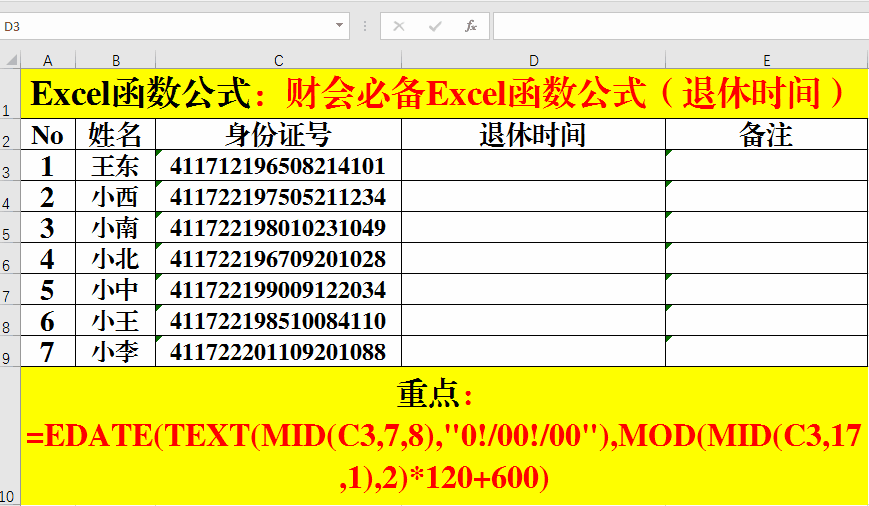The height and width of the screenshot is (506, 869).
Task: Click ID cell '411722197505211234'
Action: pyautogui.click(x=278, y=196)
